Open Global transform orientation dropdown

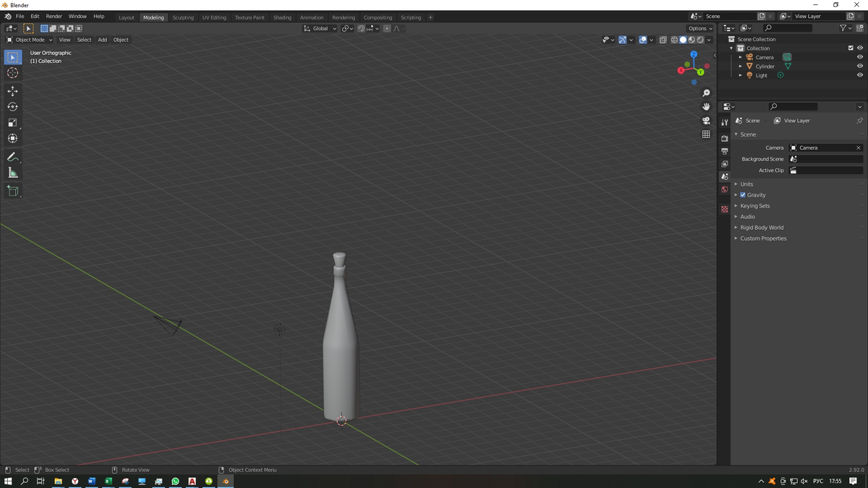pyautogui.click(x=320, y=28)
